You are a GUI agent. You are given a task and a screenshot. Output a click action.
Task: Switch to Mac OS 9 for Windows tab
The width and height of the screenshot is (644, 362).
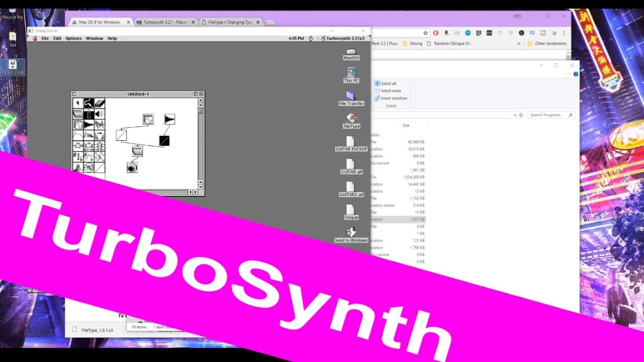coord(99,22)
